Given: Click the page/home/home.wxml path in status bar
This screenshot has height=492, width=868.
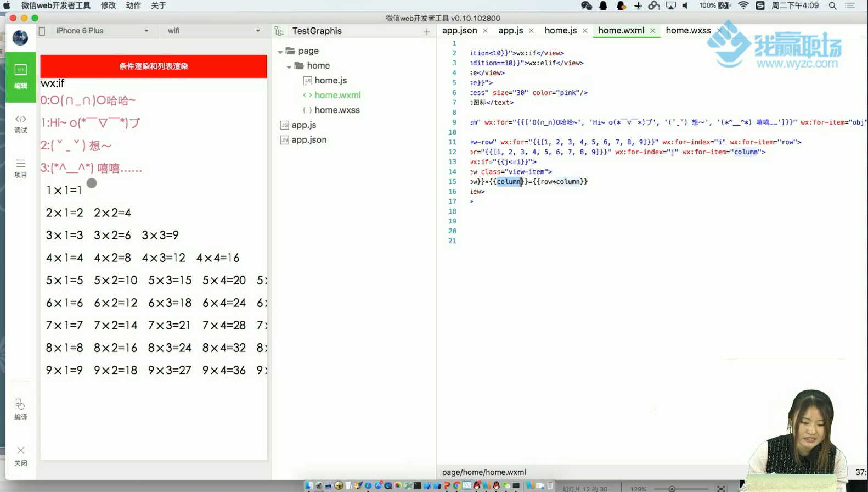Looking at the screenshot, I should coord(484,472).
